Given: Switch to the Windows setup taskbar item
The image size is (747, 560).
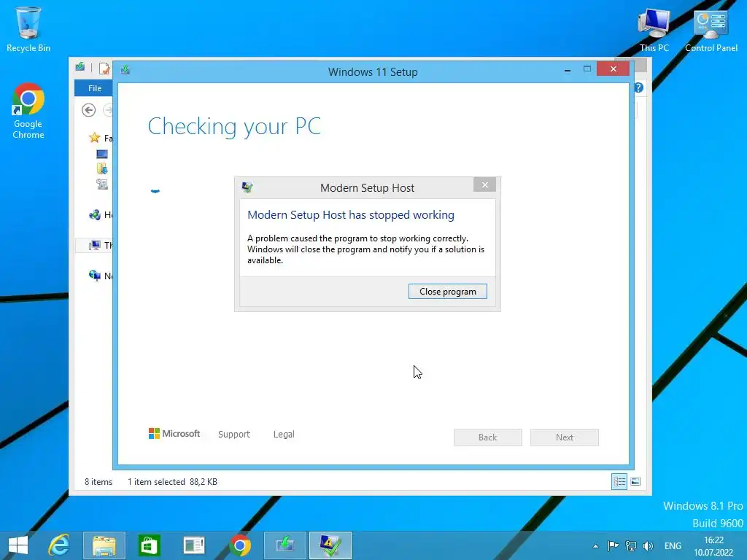Looking at the screenshot, I should (285, 545).
